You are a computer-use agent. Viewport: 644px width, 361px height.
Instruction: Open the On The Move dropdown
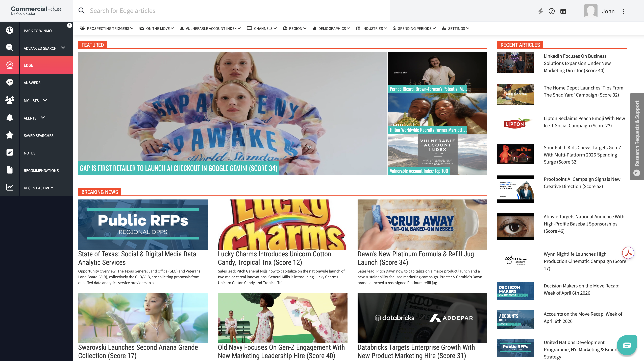(x=157, y=29)
